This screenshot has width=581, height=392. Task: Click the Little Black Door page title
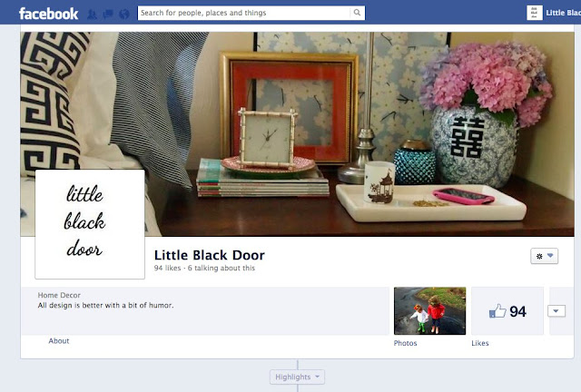tap(210, 255)
